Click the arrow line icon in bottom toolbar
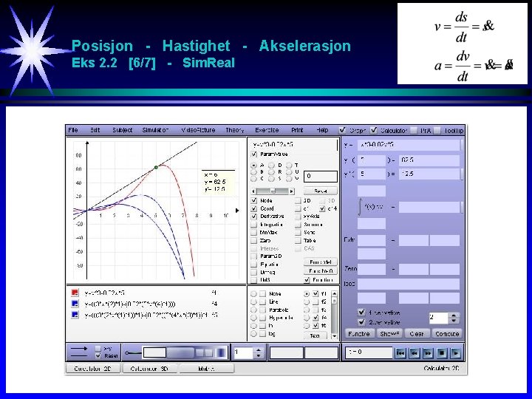This screenshot has height=399, width=532. (x=79, y=349)
